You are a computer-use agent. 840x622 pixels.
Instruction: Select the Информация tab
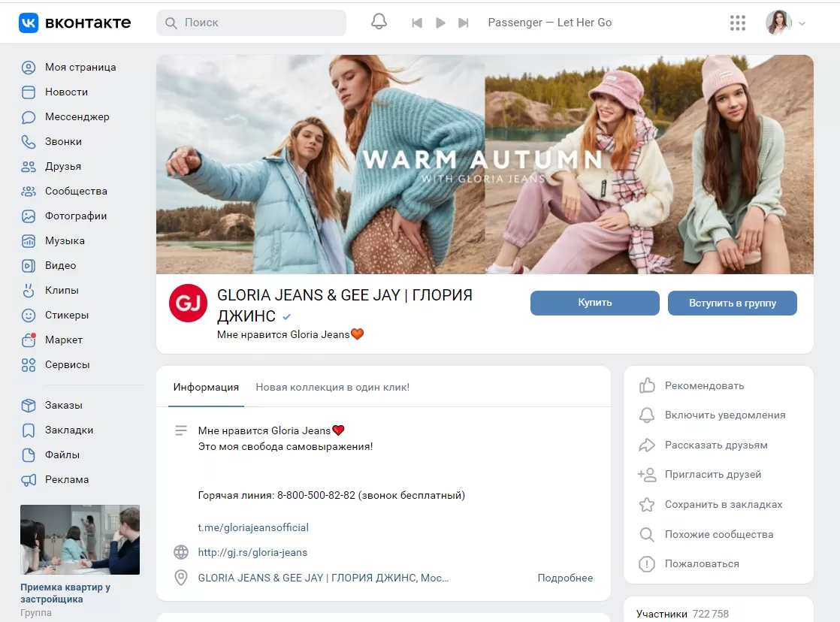[206, 387]
